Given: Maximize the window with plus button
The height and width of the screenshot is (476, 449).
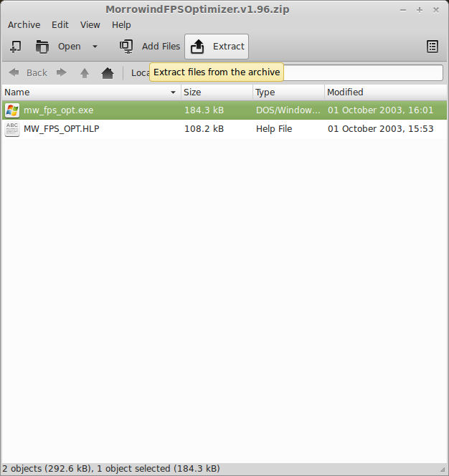Looking at the screenshot, I should pyautogui.click(x=420, y=10).
